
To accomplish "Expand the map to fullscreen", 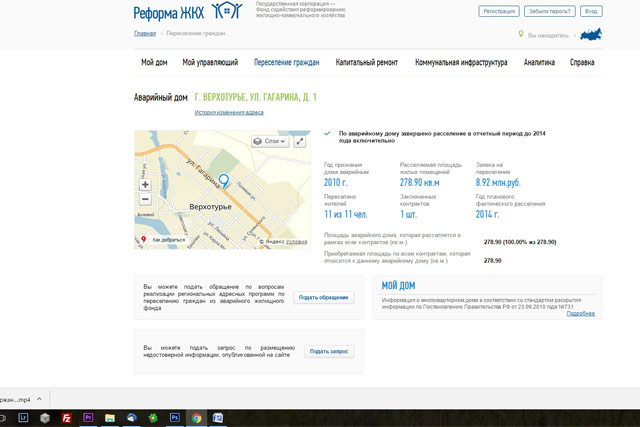I will (300, 142).
